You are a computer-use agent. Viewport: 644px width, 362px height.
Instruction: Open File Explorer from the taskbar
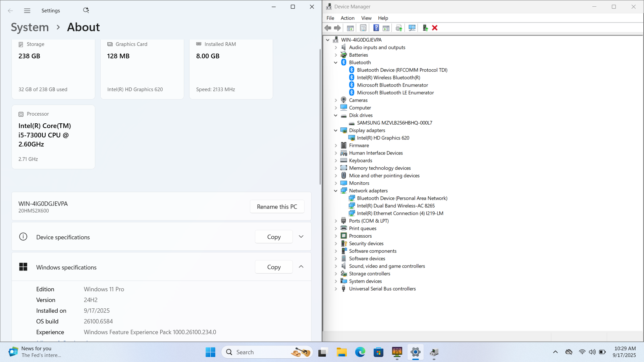pyautogui.click(x=341, y=352)
